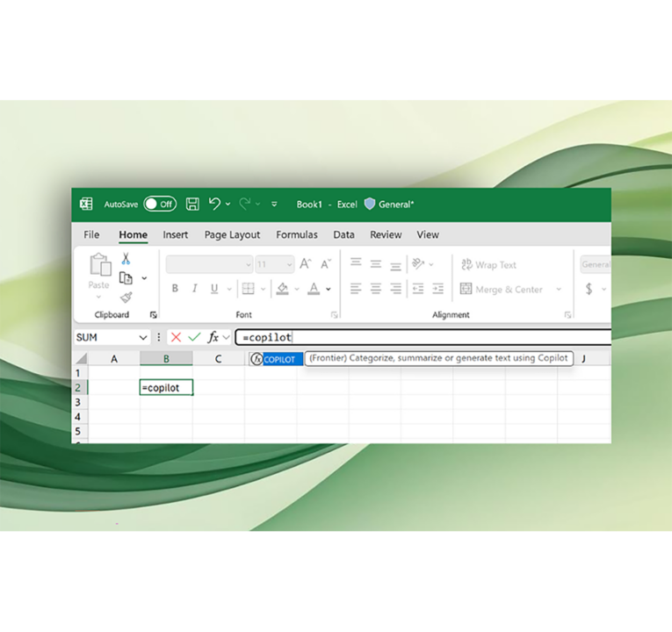Open the Name Box dropdown showing SUM
The width and height of the screenshot is (672, 632).
tap(143, 337)
